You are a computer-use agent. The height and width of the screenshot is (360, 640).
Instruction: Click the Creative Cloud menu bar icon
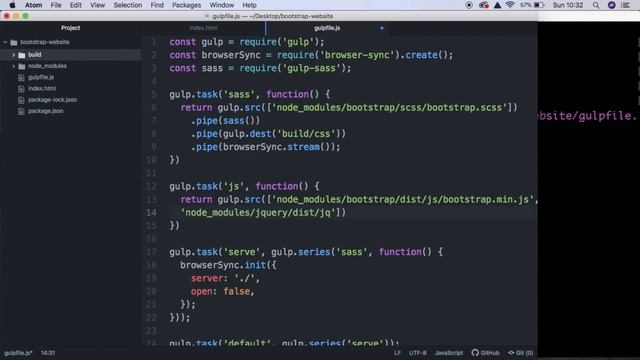click(x=484, y=5)
